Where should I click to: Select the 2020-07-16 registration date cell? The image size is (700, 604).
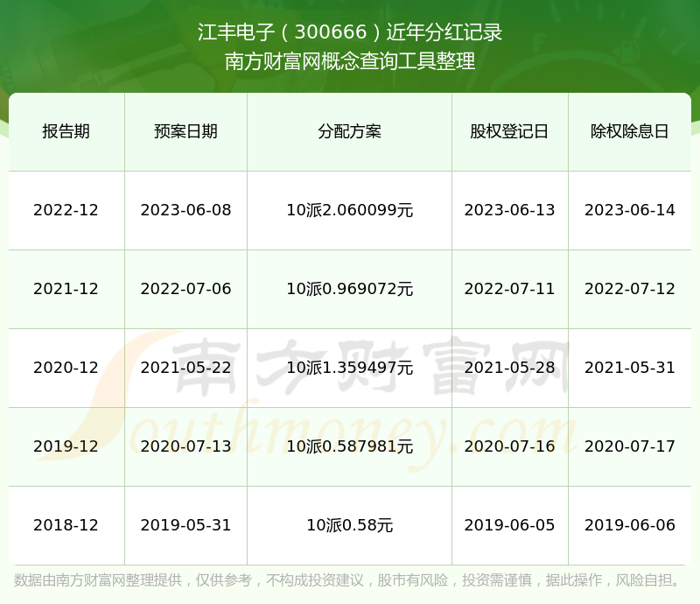(510, 446)
